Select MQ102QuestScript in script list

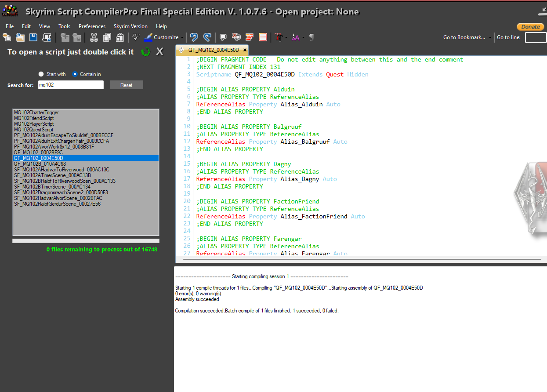86,130
